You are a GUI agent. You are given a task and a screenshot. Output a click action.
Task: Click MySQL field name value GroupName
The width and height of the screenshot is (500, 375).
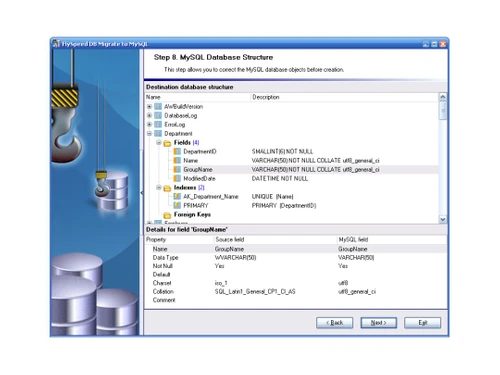pos(353,249)
